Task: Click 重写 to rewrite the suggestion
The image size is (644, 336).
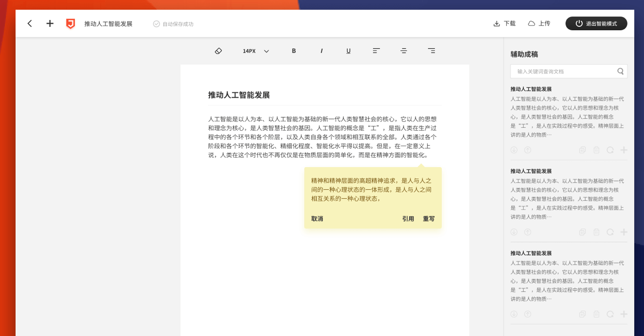Action: point(429,219)
